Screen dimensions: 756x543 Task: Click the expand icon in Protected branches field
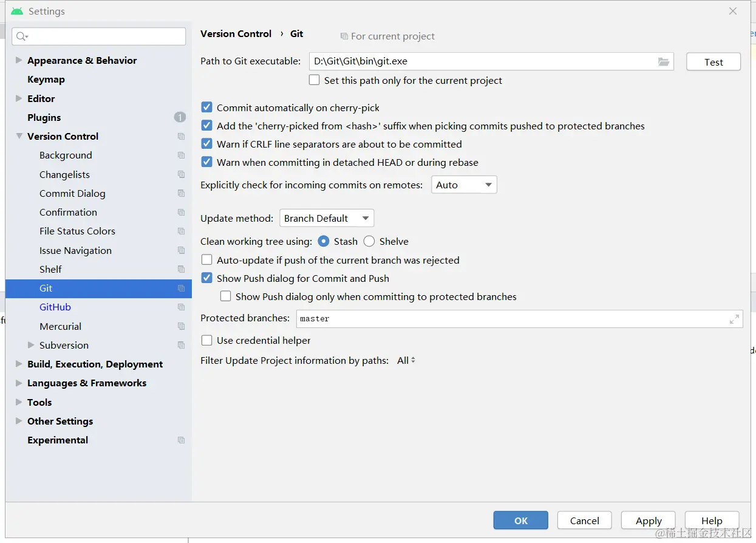734,318
